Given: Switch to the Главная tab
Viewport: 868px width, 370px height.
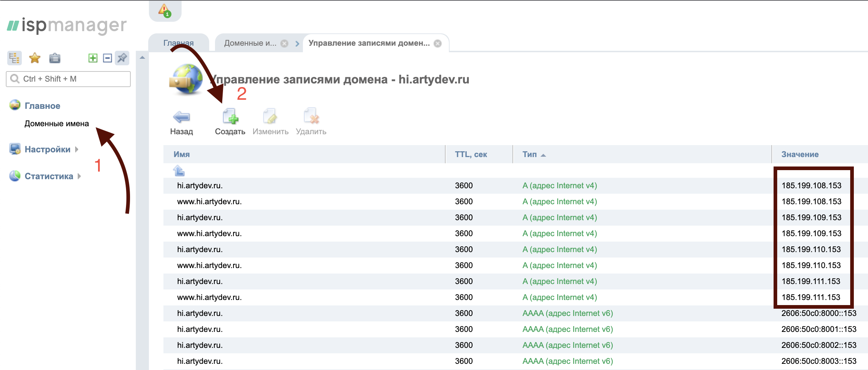Looking at the screenshot, I should [178, 43].
